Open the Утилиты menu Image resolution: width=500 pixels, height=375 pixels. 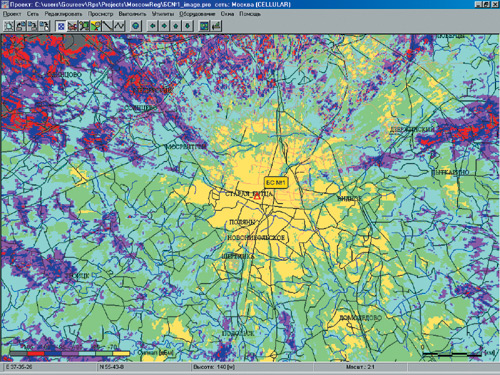pyautogui.click(x=163, y=14)
